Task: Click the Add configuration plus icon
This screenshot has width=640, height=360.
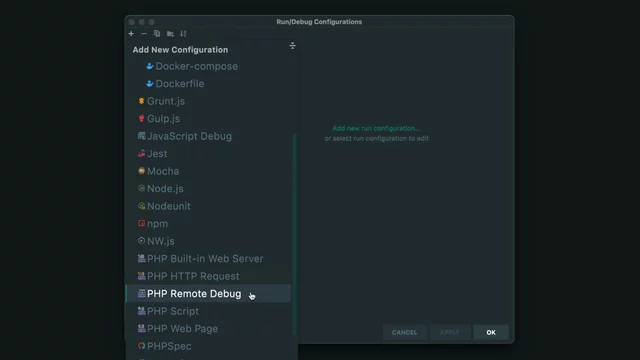Action: click(131, 33)
